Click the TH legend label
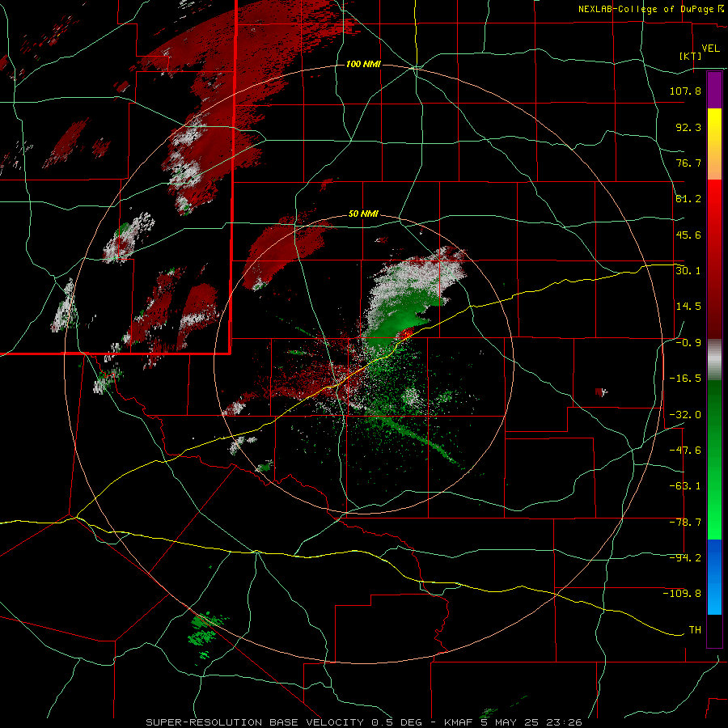Image resolution: width=728 pixels, height=728 pixels. pos(695,630)
